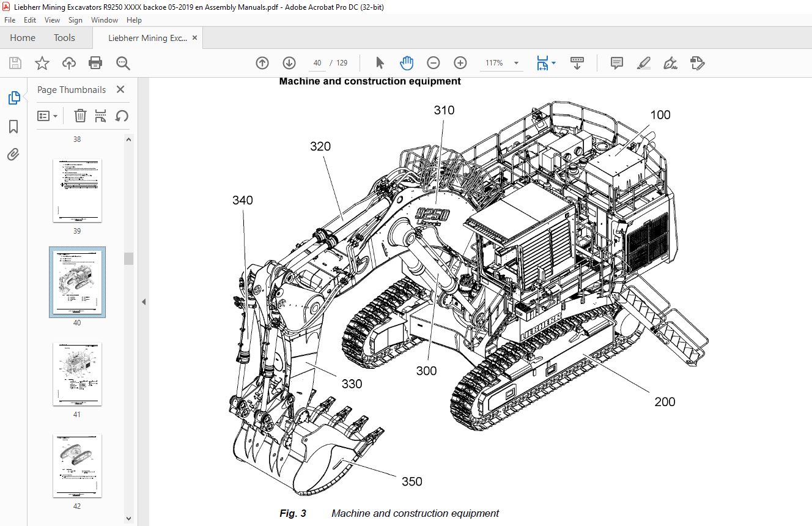Open the File menu
Image resolution: width=812 pixels, height=526 pixels.
tap(10, 20)
